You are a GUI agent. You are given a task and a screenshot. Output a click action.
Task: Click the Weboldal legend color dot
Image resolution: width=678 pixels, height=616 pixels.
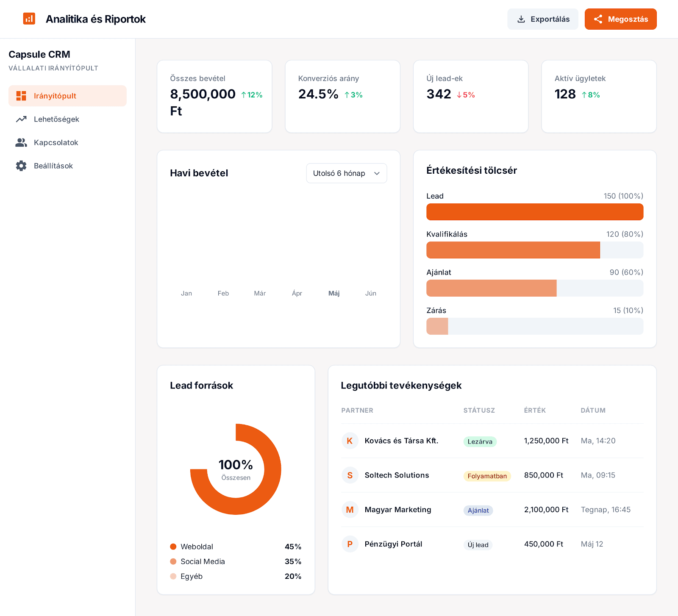[173, 547]
